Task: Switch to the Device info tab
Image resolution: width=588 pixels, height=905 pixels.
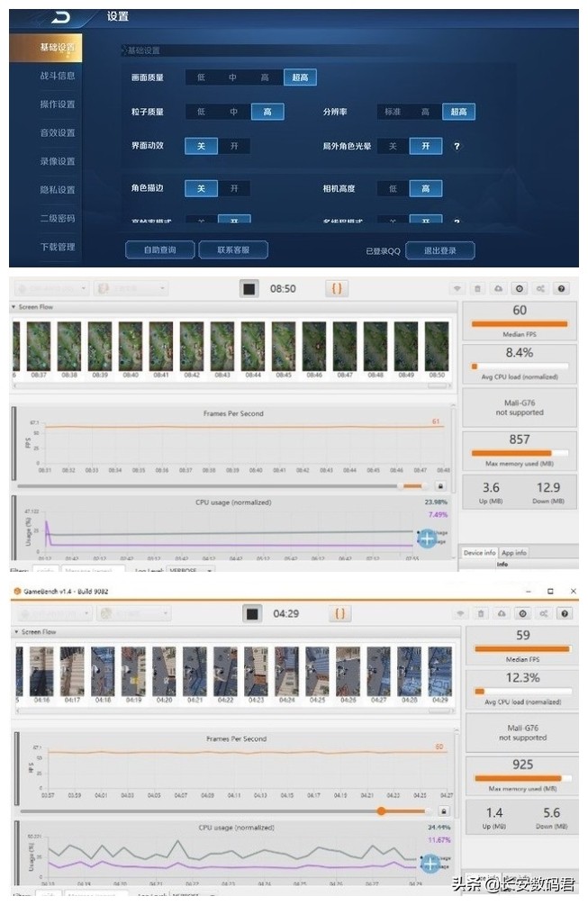Action: tap(480, 553)
